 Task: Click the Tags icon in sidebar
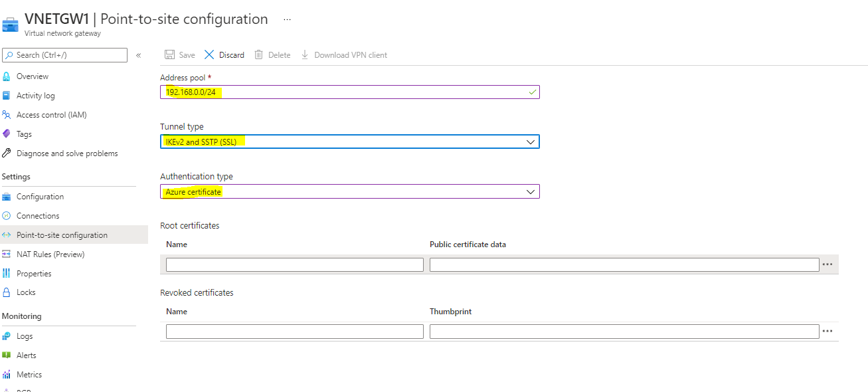pos(7,134)
